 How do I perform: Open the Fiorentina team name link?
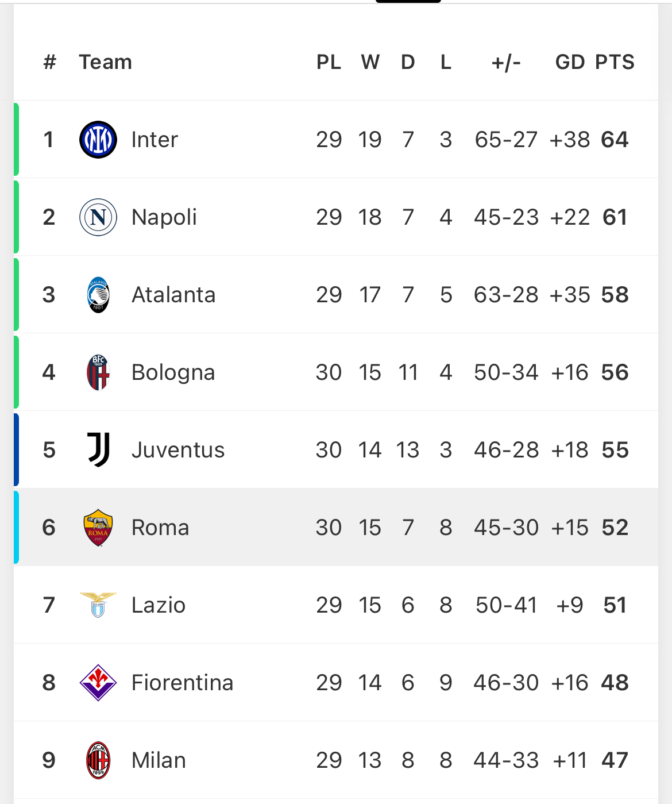click(182, 683)
